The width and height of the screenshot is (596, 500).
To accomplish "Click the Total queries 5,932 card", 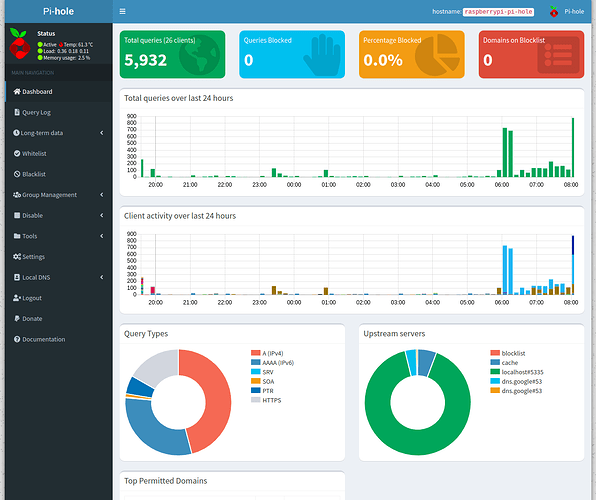I will click(173, 54).
